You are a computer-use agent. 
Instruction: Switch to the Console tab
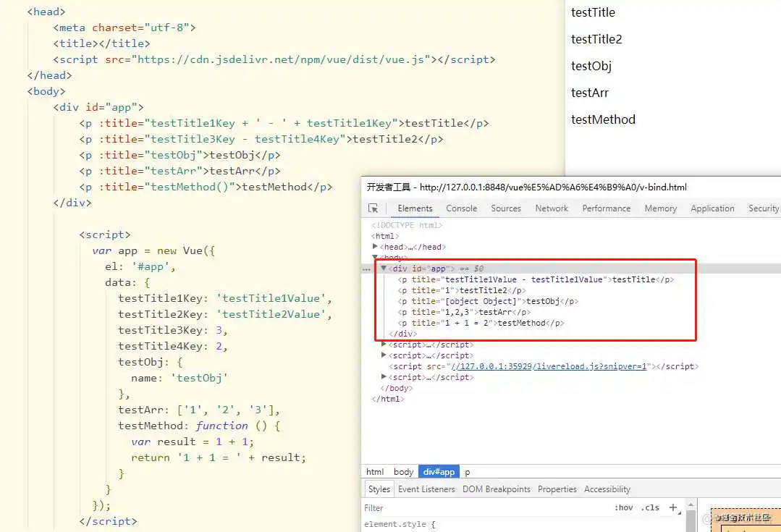(x=462, y=208)
